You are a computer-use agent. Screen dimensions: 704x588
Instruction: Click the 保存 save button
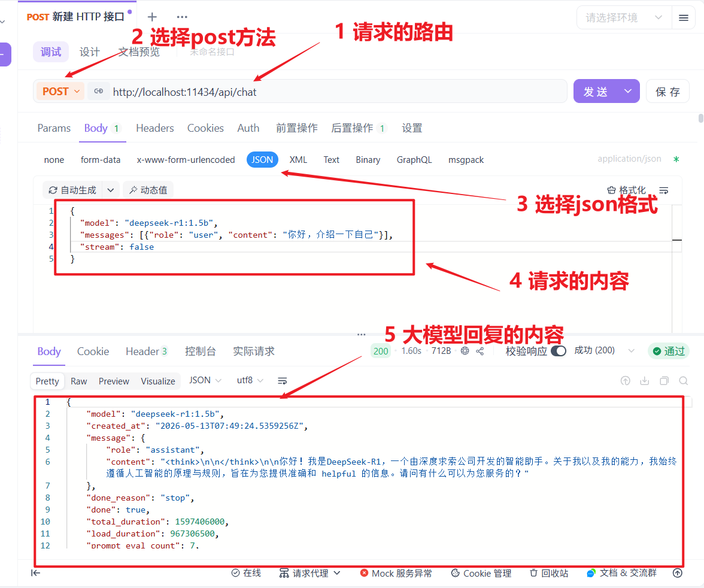click(667, 92)
